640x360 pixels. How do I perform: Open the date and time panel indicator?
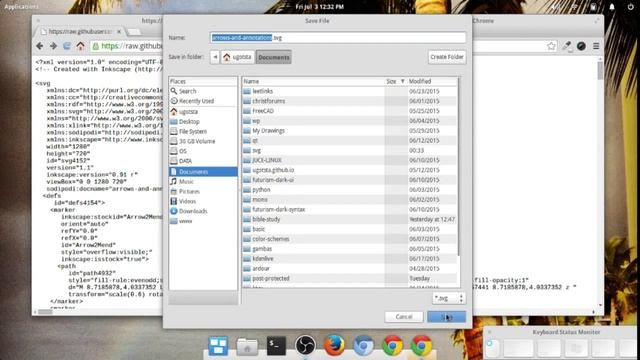click(x=320, y=7)
